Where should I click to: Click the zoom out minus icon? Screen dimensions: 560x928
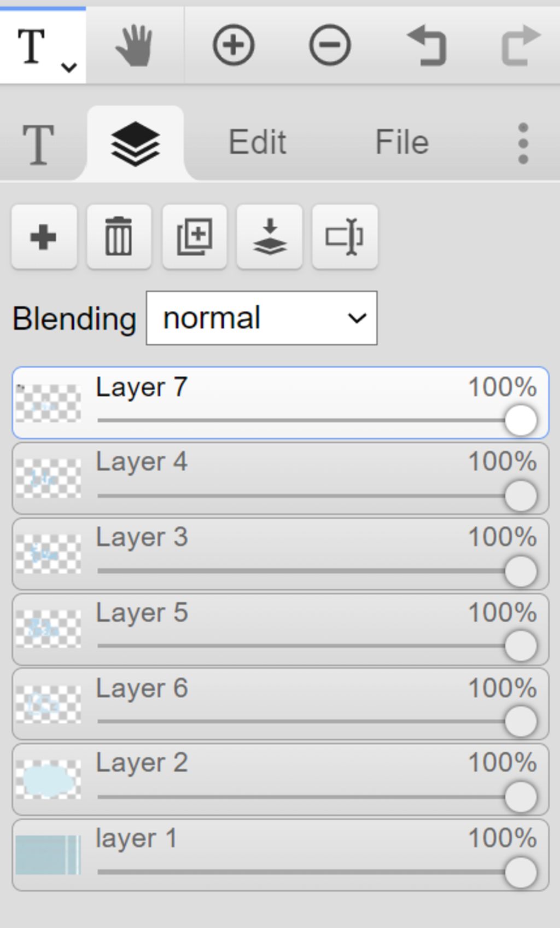click(x=330, y=45)
